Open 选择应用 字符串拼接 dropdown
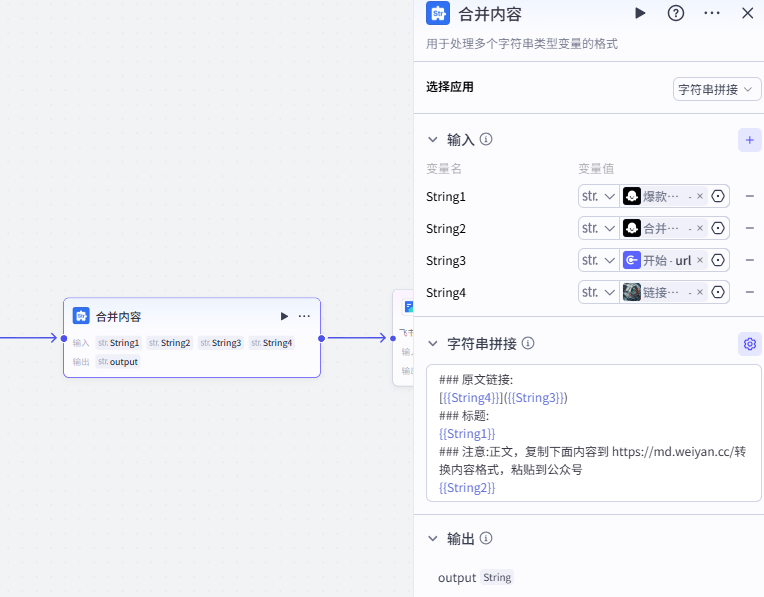This screenshot has height=597, width=764. [717, 89]
